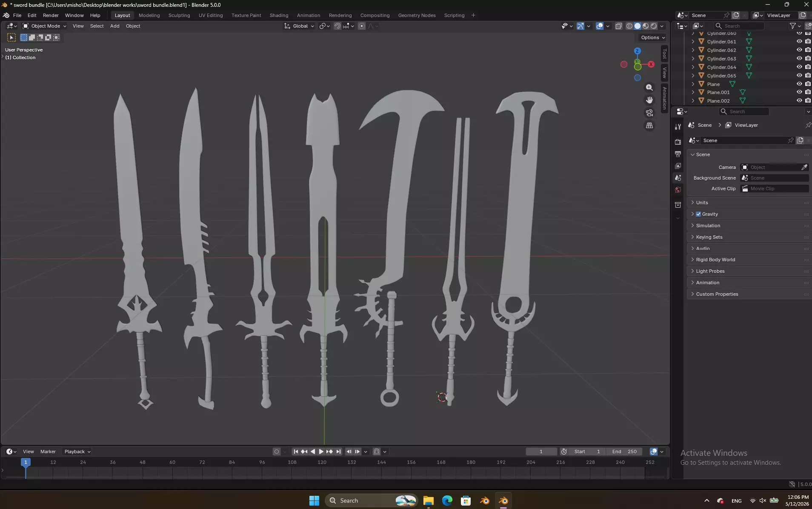Click the Blender logo menu icon
Viewport: 812px width, 509px height.
coord(6,15)
